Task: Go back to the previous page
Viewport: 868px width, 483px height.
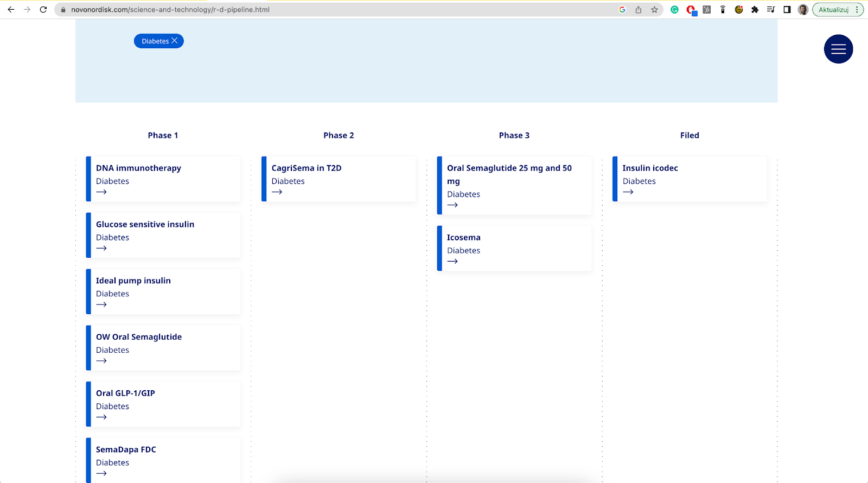Action: (11, 10)
